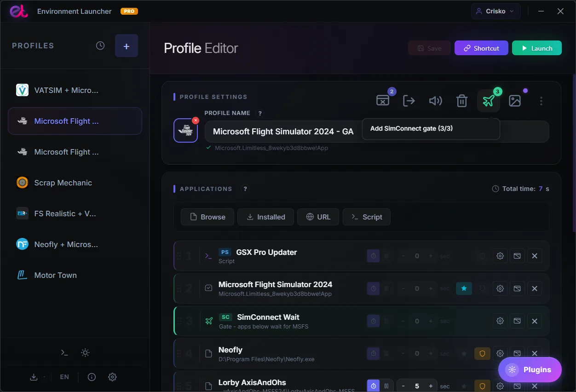Toggle admin shield for Lorby AxisAndOhs
The image size is (576, 392).
(483, 386)
